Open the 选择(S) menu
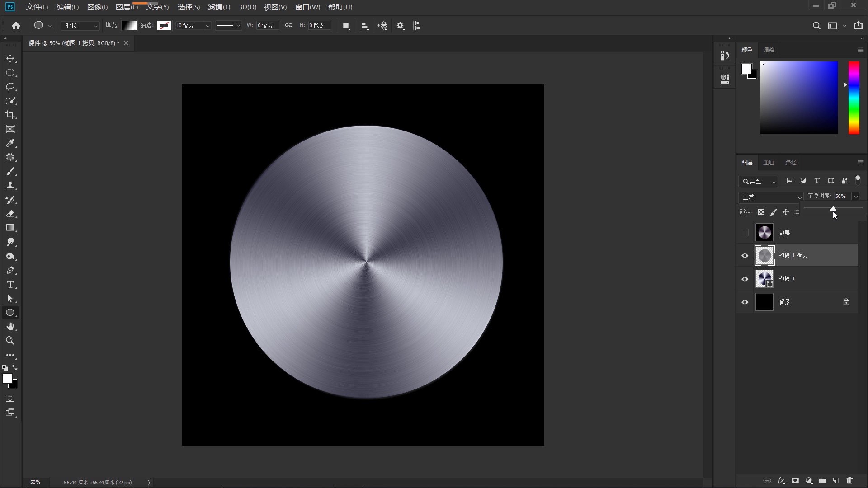868x488 pixels. pos(189,7)
